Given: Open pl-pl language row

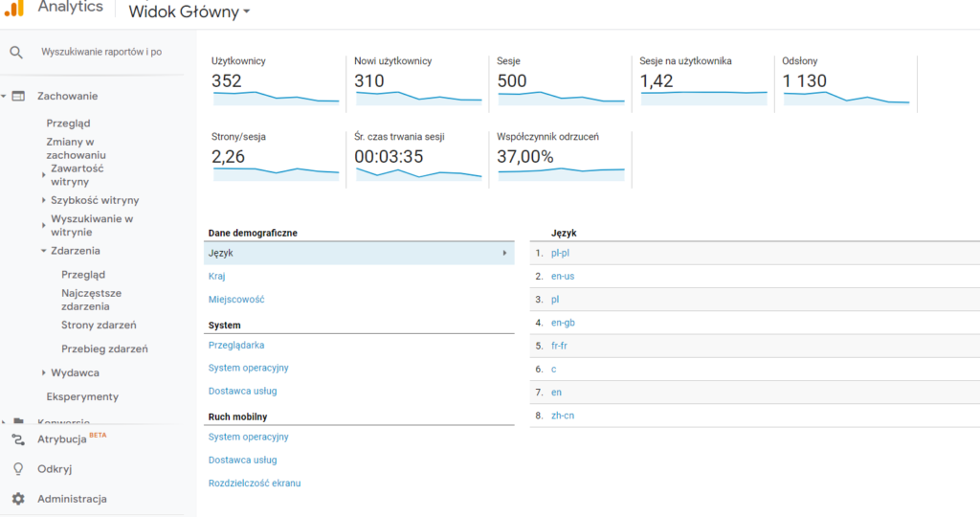Looking at the screenshot, I should [x=560, y=253].
